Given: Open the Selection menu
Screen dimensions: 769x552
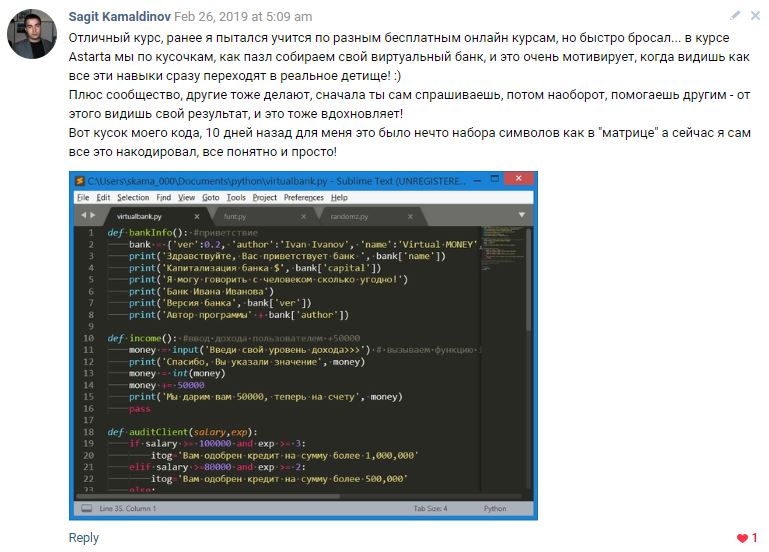Looking at the screenshot, I should pyautogui.click(x=132, y=198).
